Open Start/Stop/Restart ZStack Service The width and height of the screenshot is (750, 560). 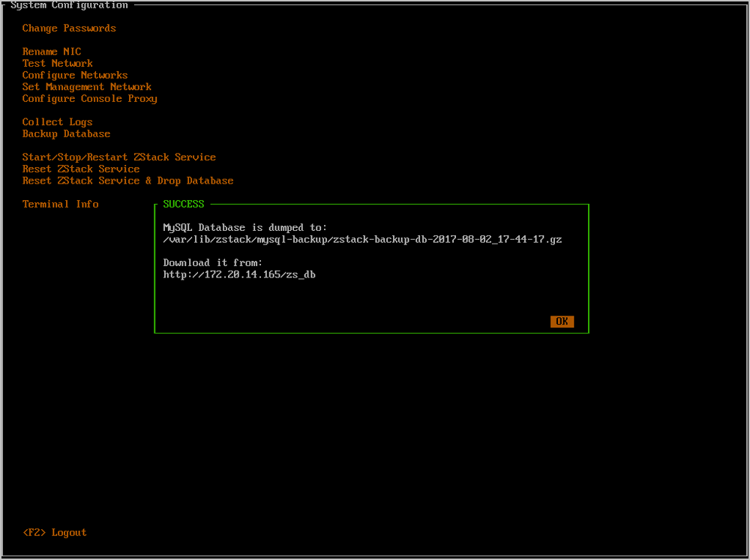(x=119, y=157)
